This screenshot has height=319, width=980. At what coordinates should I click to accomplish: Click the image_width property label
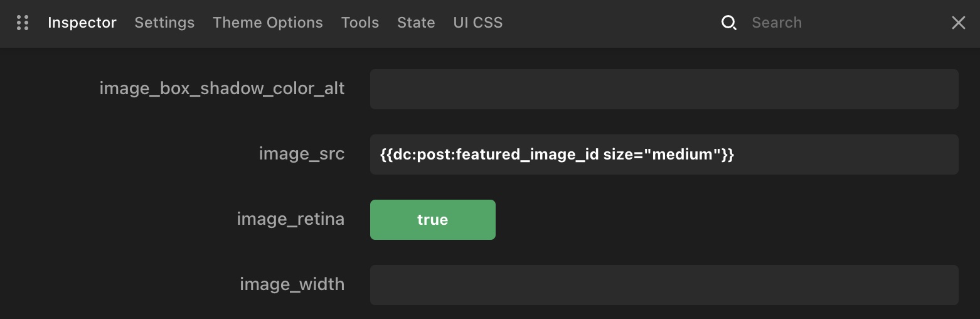pyautogui.click(x=292, y=284)
